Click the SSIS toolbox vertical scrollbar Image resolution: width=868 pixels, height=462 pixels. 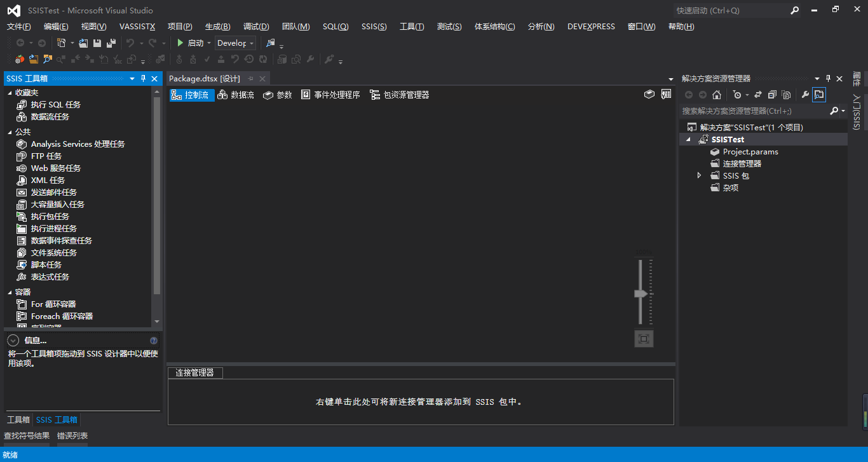(x=157, y=195)
